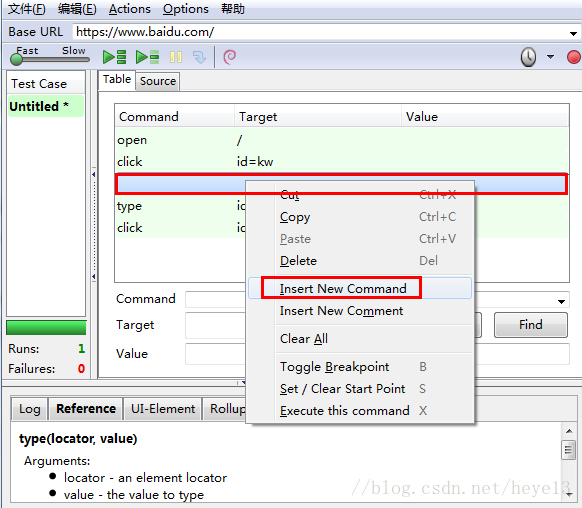
Task: Open the Command combo box arrow
Action: coord(562,302)
